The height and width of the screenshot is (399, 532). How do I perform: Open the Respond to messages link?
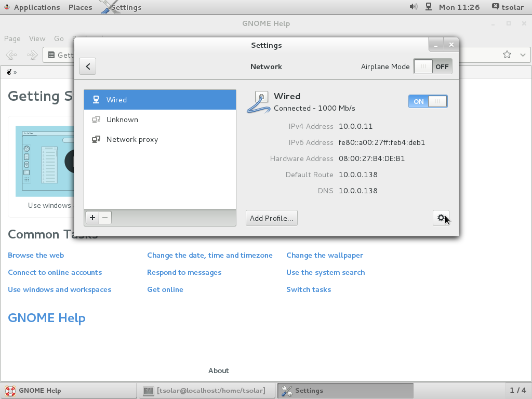[x=184, y=272]
